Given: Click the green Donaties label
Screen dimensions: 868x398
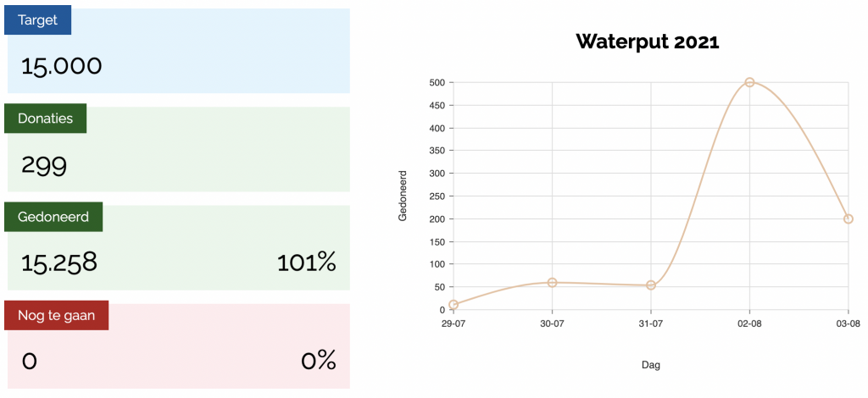Looking at the screenshot, I should point(46,119).
